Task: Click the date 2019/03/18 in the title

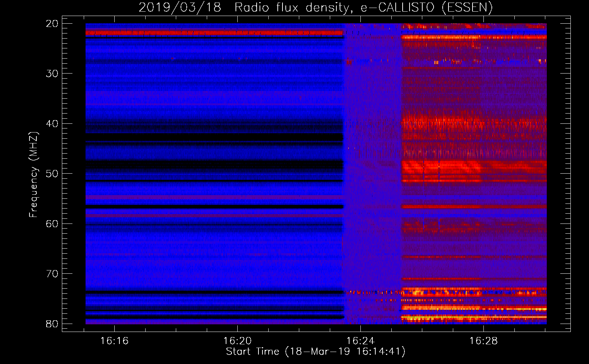Action: coord(180,8)
